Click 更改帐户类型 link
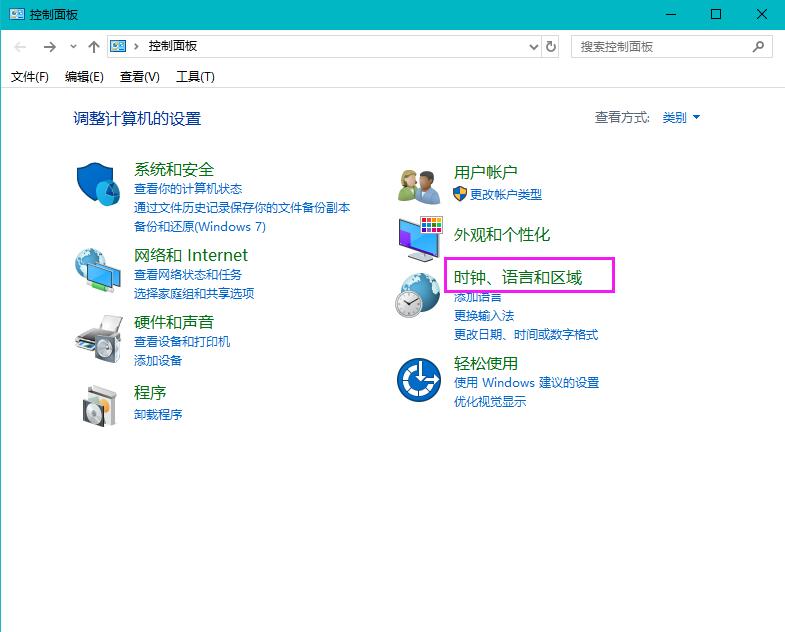785x632 pixels. pos(506,194)
